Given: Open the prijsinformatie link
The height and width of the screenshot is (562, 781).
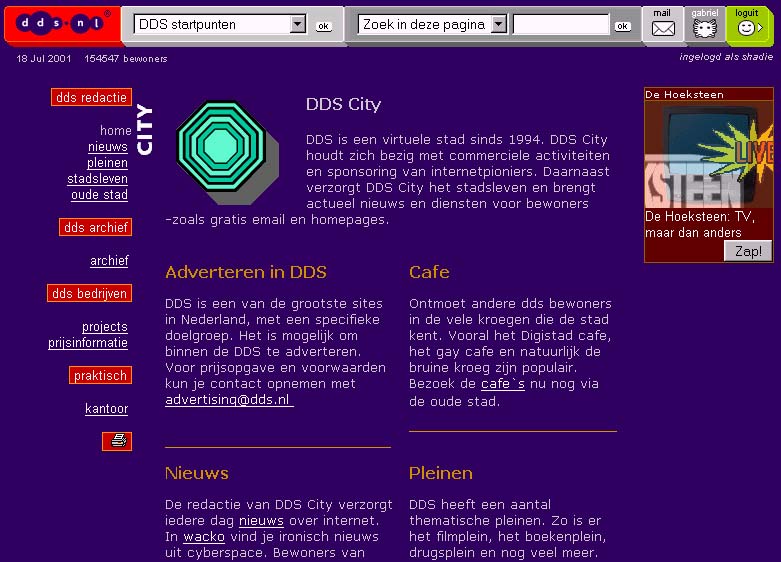Looking at the screenshot, I should [x=88, y=343].
